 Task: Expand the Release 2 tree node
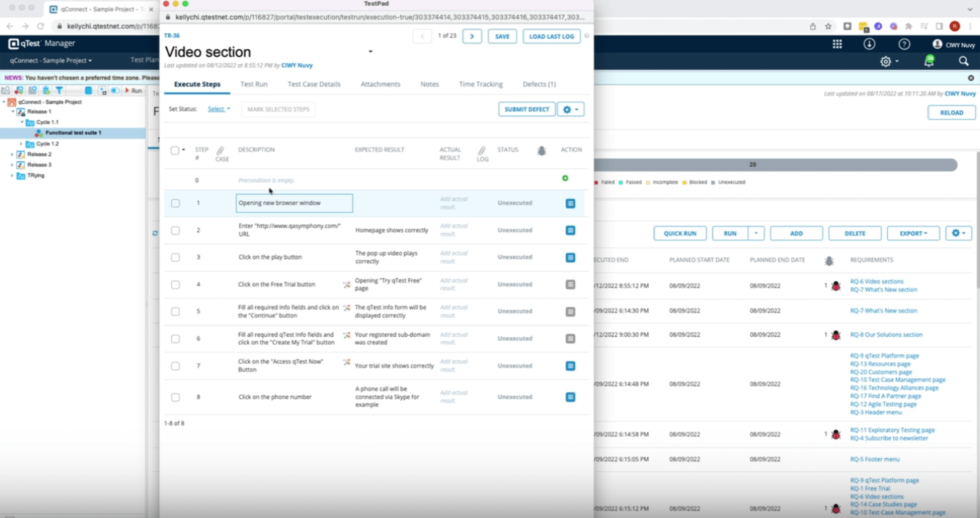pos(12,154)
